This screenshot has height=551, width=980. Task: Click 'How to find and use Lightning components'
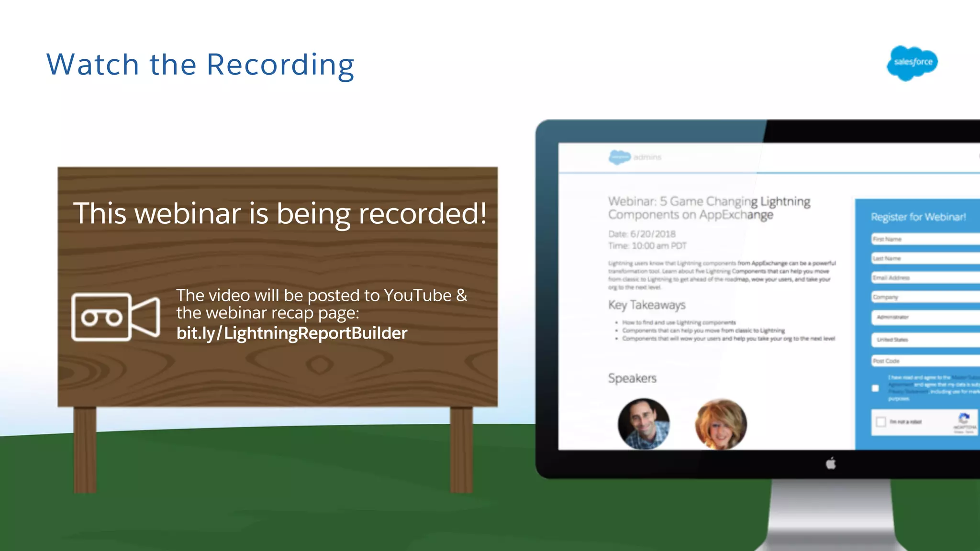point(679,323)
